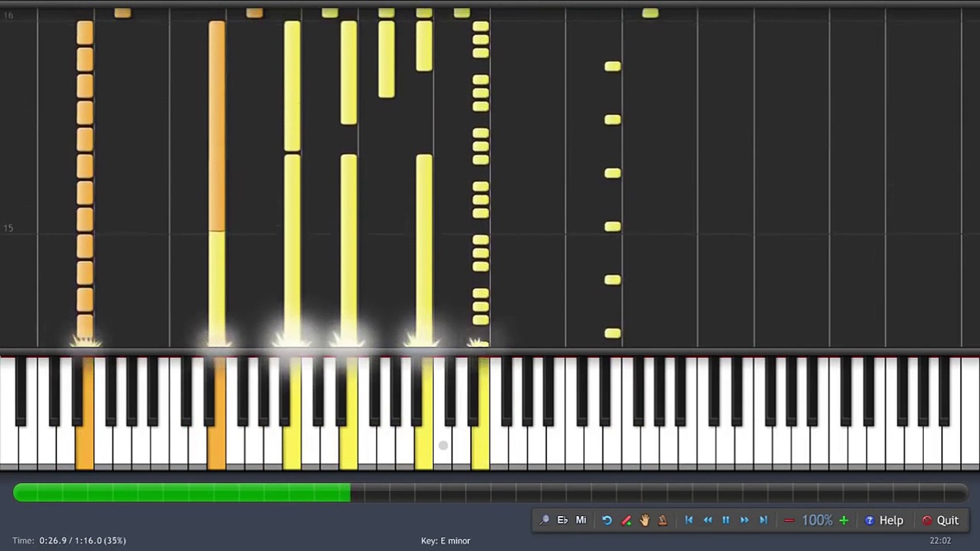Open the Help button
This screenshot has height=551, width=980.
(884, 520)
